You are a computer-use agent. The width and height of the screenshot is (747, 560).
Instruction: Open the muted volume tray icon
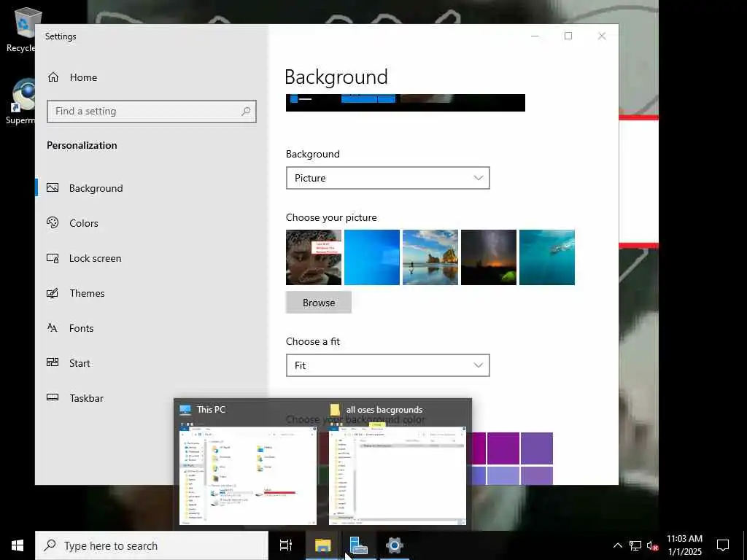(x=652, y=545)
